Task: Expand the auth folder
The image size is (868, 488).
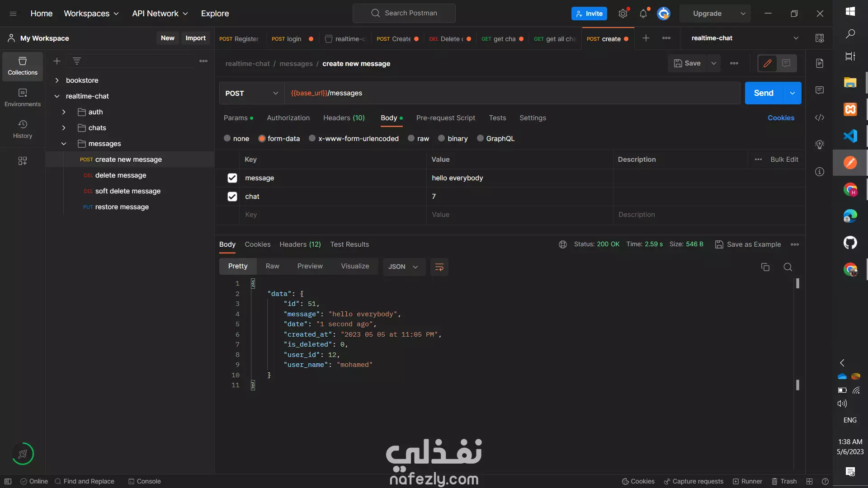Action: (64, 112)
